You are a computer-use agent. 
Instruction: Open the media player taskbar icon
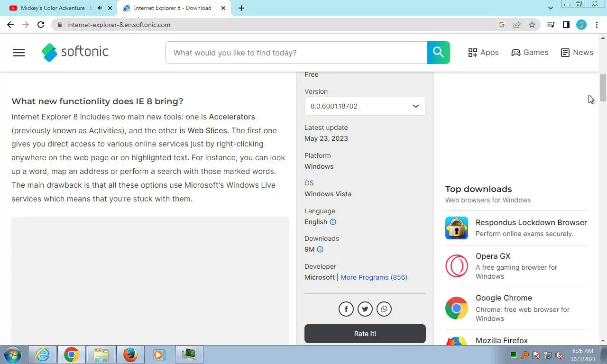click(x=159, y=355)
